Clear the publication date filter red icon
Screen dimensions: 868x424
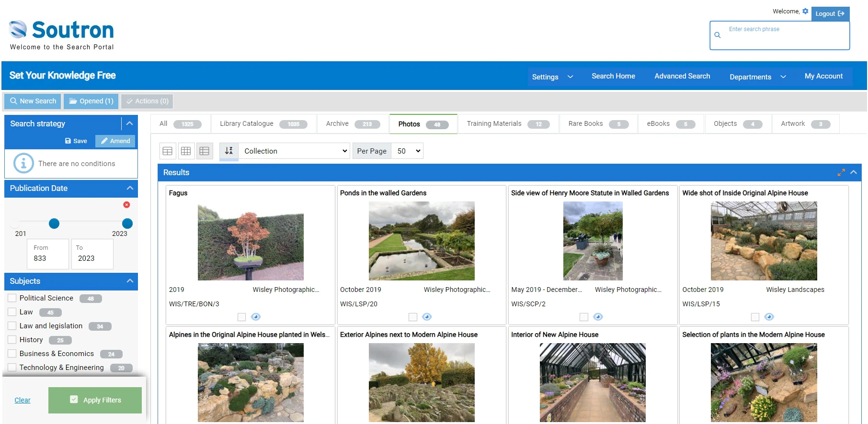(x=126, y=205)
